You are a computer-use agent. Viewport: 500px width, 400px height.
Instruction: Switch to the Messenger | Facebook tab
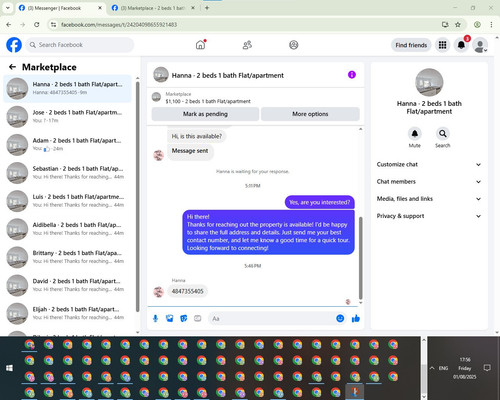click(60, 8)
